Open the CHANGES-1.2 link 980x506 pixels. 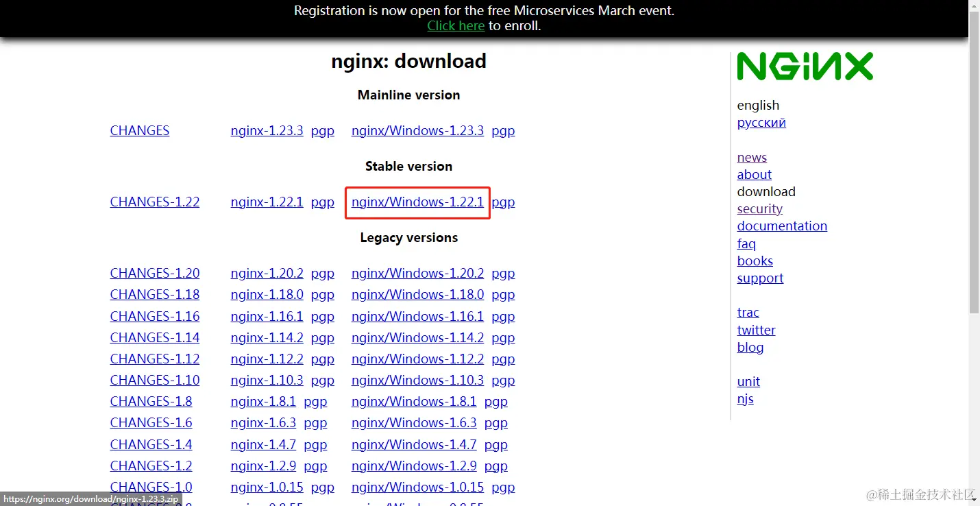151,466
